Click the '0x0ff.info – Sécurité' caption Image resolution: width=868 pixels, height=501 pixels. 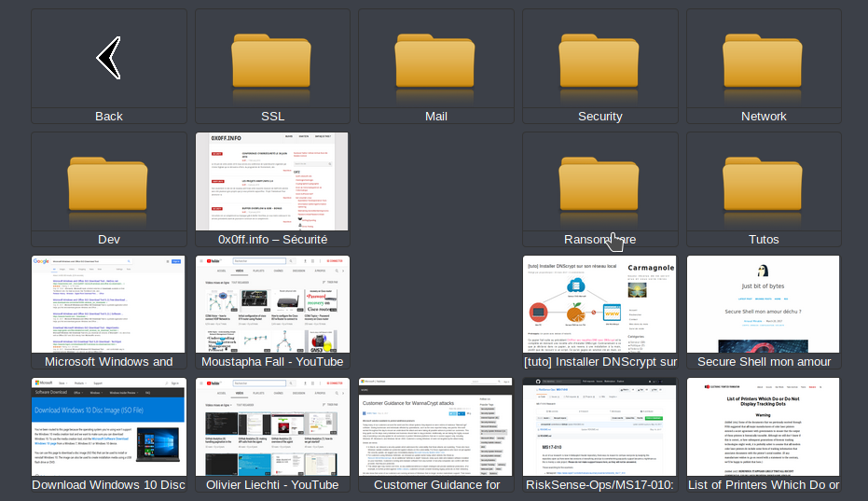(272, 240)
